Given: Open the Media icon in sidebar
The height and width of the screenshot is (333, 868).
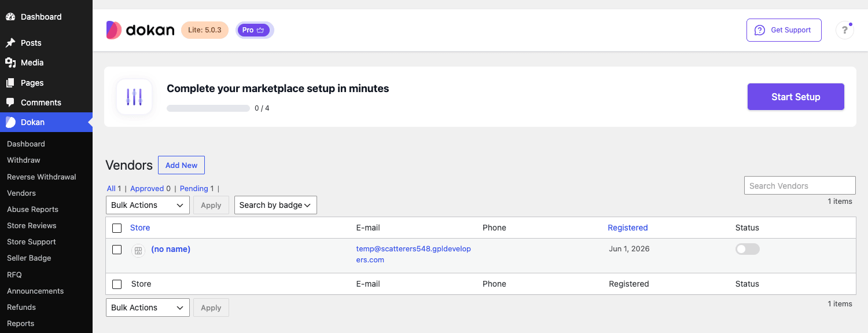Looking at the screenshot, I should pos(10,63).
